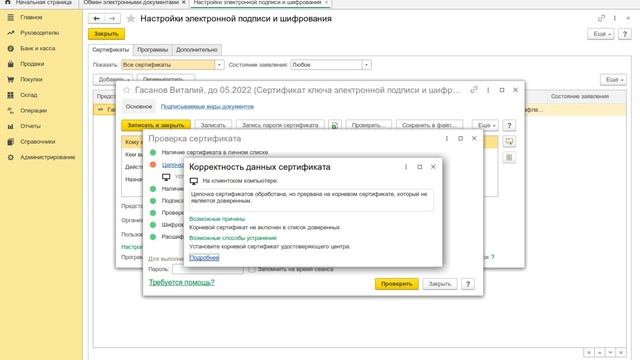Select Основное tab in certificate window
The image size is (640, 360).
coord(139,107)
